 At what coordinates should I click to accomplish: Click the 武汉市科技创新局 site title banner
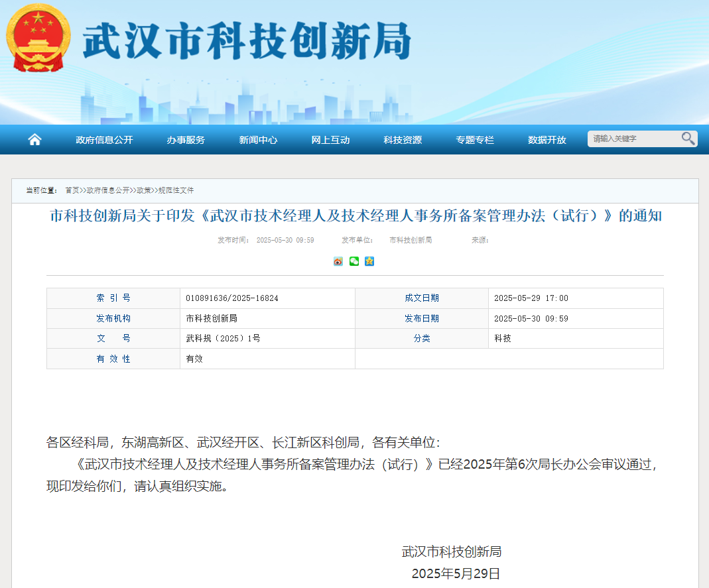(x=247, y=41)
